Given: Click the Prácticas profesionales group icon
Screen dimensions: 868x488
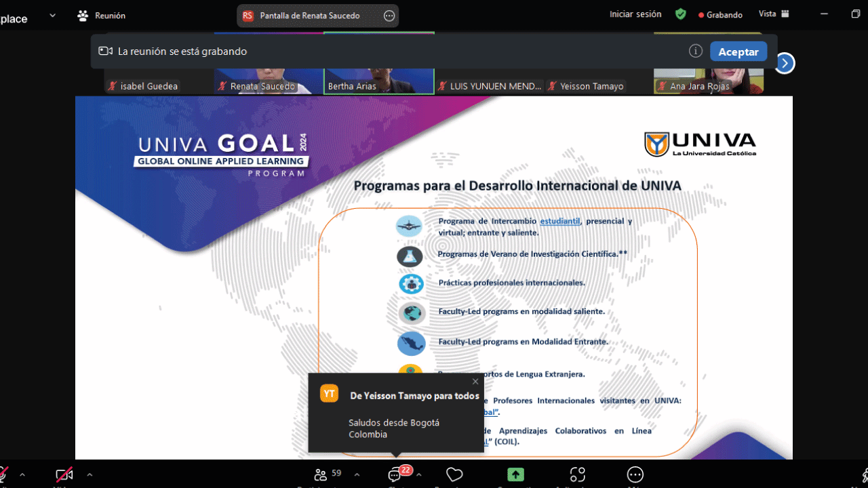Looking at the screenshot, I should [411, 284].
